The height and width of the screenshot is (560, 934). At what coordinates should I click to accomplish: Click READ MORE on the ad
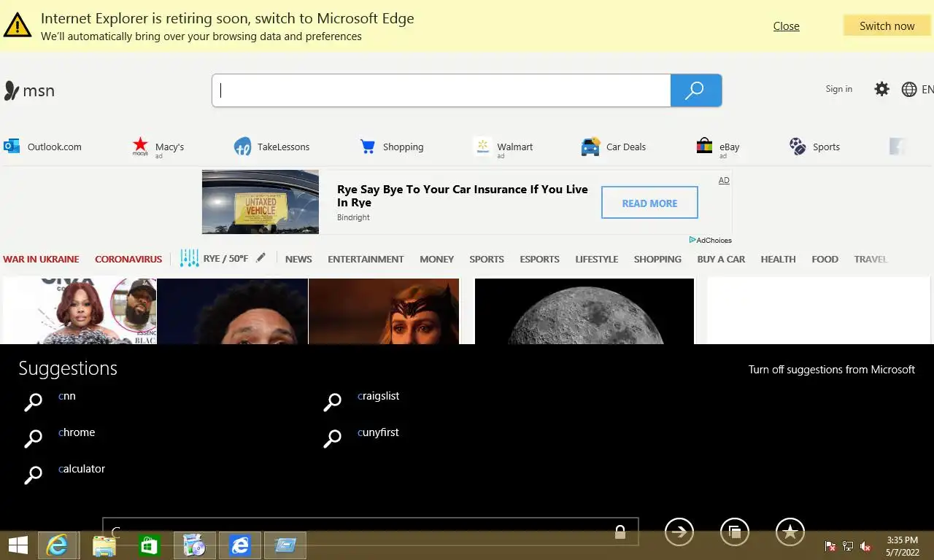(x=649, y=203)
